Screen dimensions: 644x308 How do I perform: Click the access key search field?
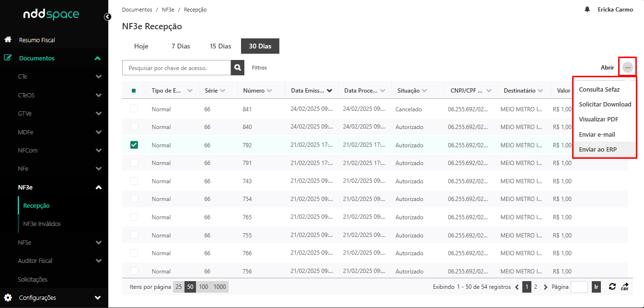tap(176, 68)
